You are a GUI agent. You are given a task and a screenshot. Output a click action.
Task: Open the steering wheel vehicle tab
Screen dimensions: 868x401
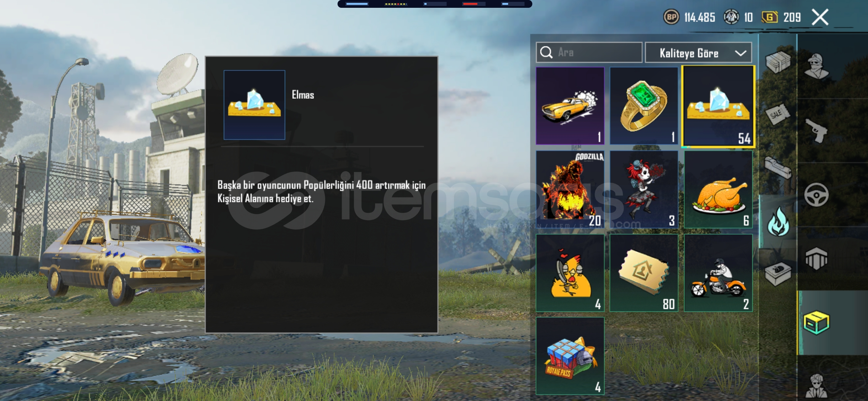817,195
